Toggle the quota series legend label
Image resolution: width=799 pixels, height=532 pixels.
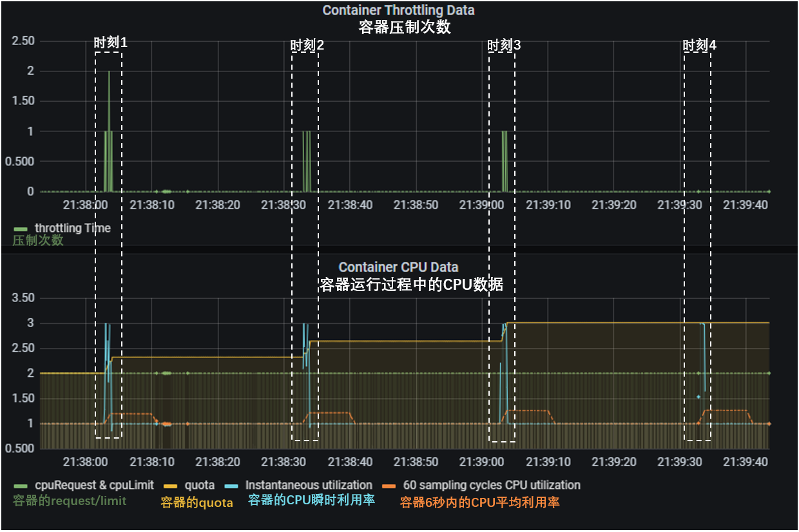pos(200,485)
